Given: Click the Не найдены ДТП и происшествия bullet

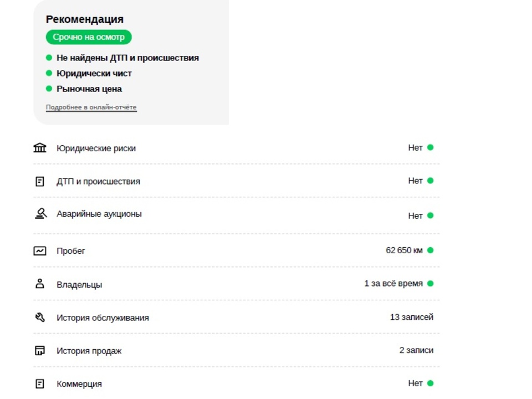Looking at the screenshot, I should pos(122,58).
